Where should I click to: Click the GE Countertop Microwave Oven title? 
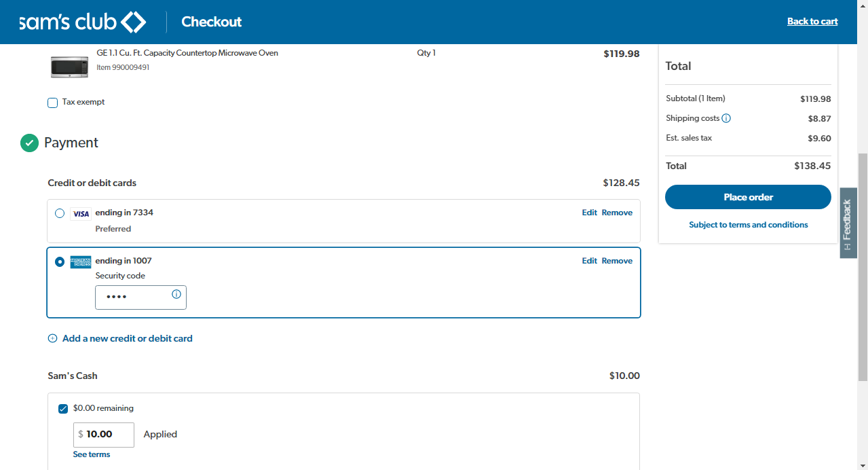[x=187, y=53]
